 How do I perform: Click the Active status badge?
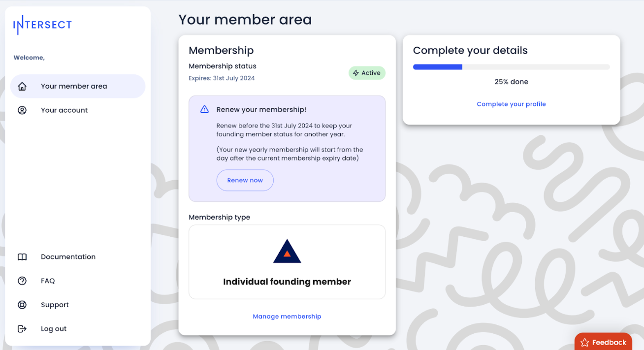(x=367, y=73)
